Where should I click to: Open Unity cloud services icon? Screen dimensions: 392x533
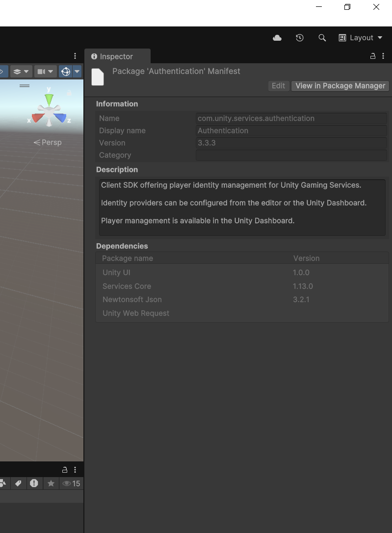coord(277,38)
